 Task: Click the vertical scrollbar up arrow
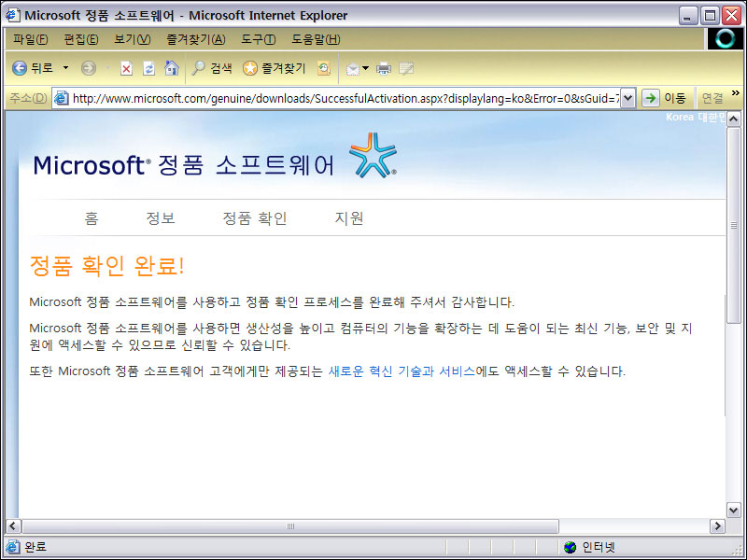tap(734, 119)
